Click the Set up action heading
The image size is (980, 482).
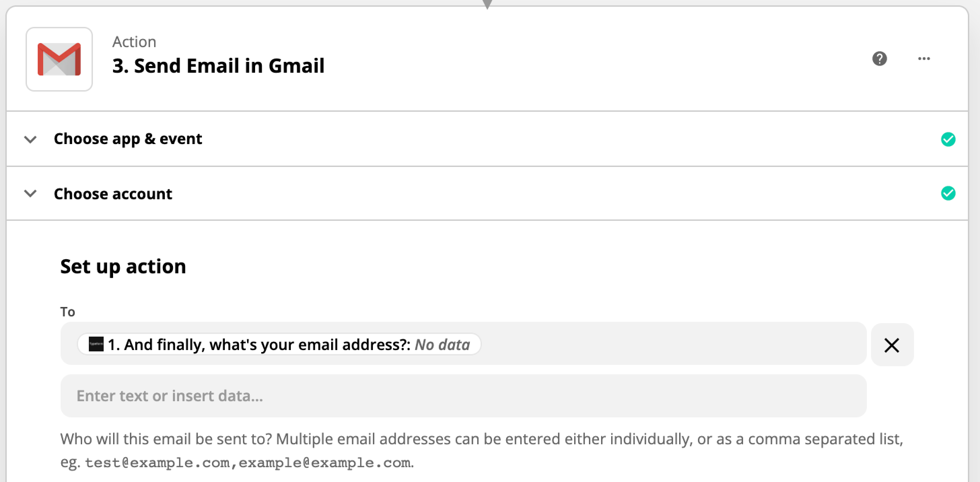(123, 266)
